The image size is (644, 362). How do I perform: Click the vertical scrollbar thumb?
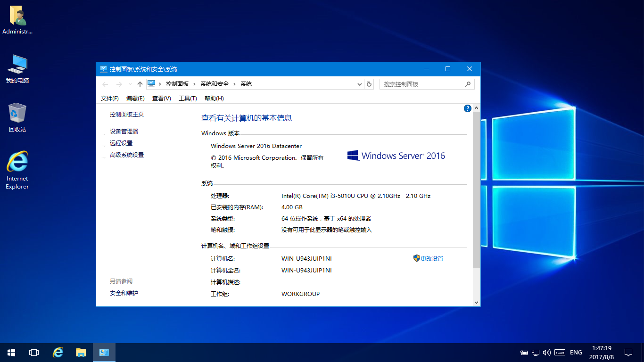476,190
